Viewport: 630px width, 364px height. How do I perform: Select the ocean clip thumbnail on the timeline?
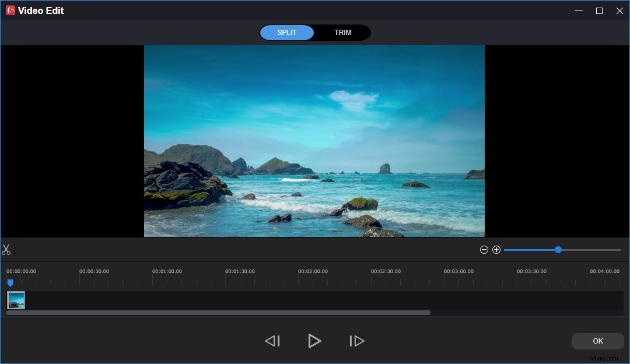coord(16,300)
